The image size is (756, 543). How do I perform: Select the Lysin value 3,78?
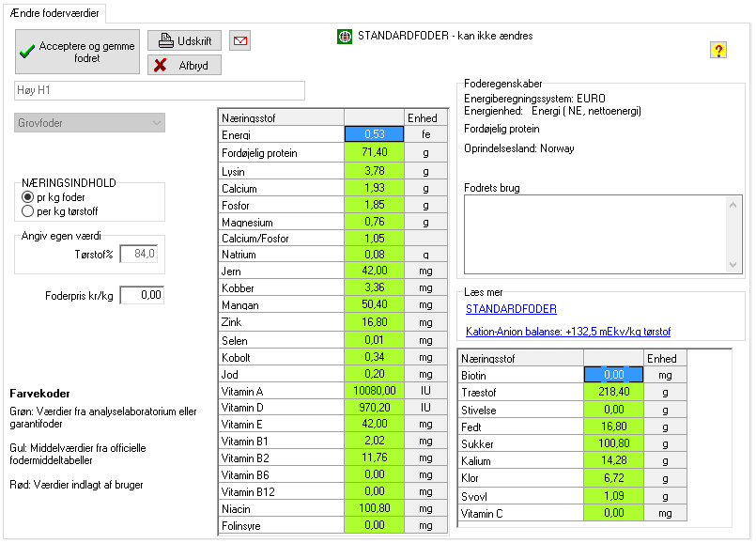click(x=374, y=171)
